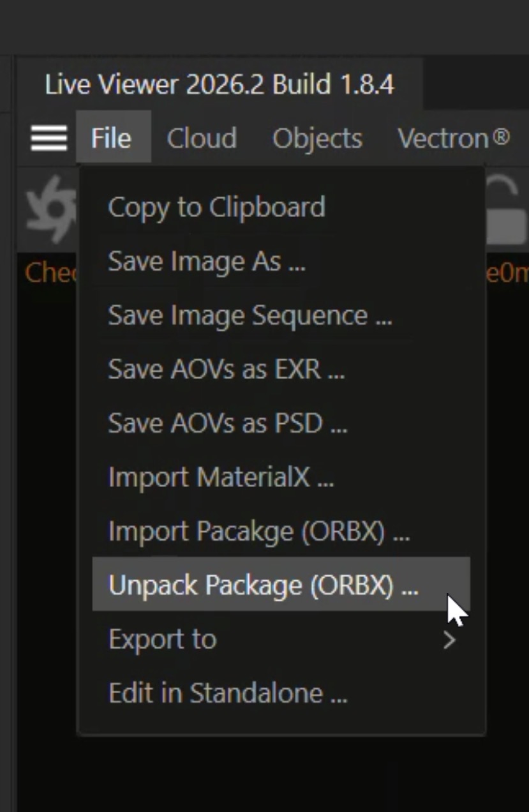The image size is (529, 812).
Task: Open the Objects menu
Action: tap(317, 138)
